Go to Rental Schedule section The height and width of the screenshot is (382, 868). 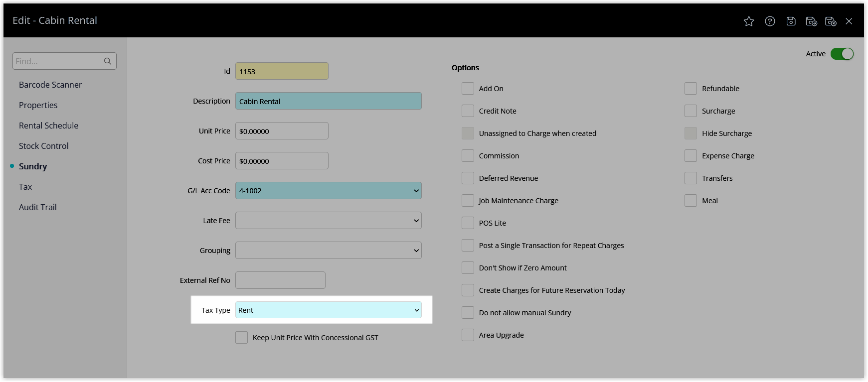48,126
